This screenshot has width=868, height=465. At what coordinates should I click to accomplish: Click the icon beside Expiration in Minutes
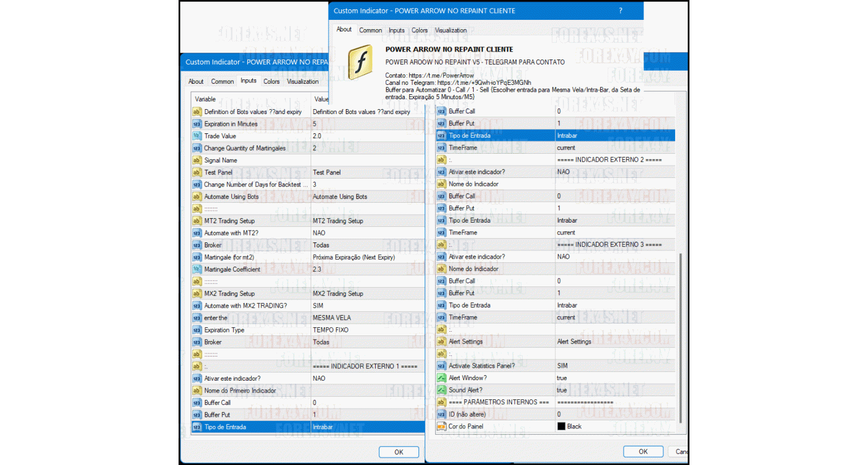[197, 124]
